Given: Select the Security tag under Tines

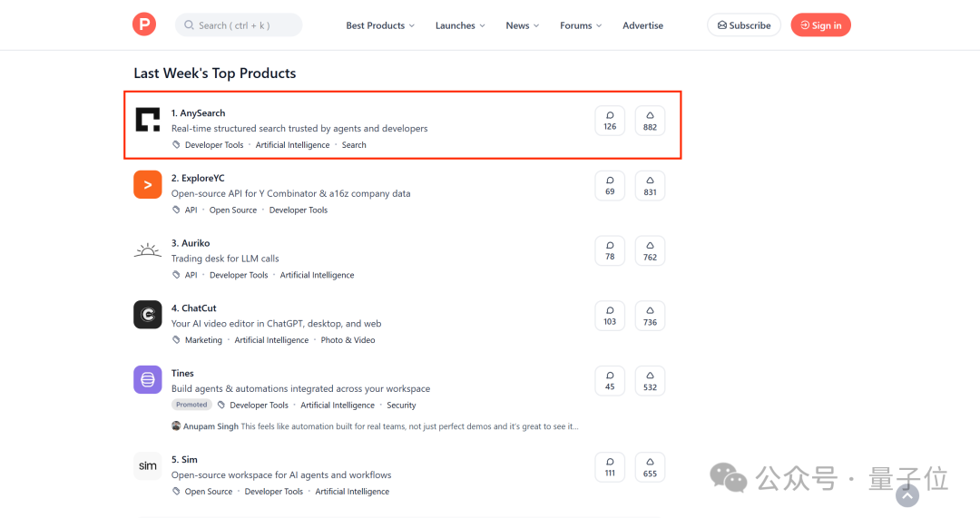Looking at the screenshot, I should click(x=401, y=405).
